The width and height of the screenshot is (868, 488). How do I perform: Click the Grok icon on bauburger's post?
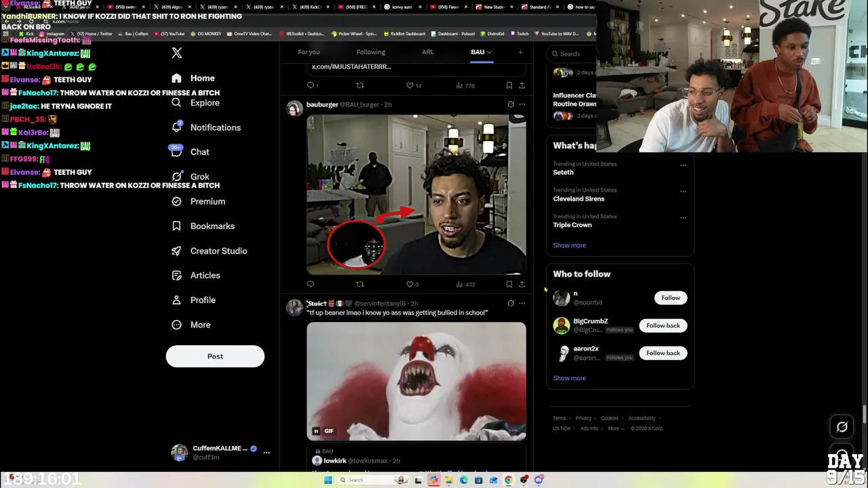pyautogui.click(x=511, y=104)
